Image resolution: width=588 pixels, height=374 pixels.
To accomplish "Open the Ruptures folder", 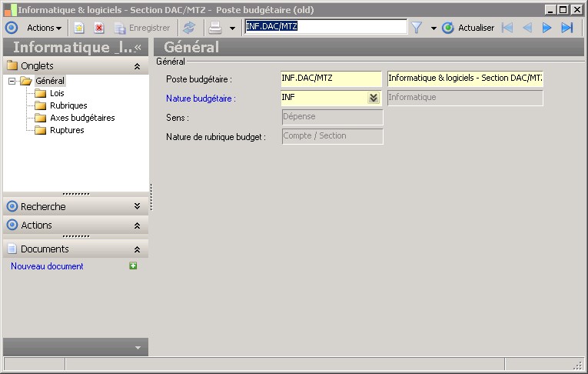I will point(67,130).
